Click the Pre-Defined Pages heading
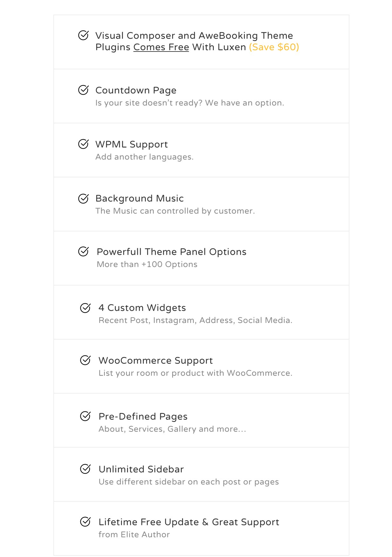Screen dimensions: 392x557 pos(143,416)
